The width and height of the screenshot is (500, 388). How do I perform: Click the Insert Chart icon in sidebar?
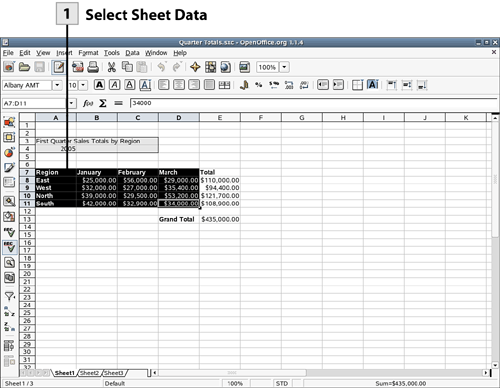9,153
